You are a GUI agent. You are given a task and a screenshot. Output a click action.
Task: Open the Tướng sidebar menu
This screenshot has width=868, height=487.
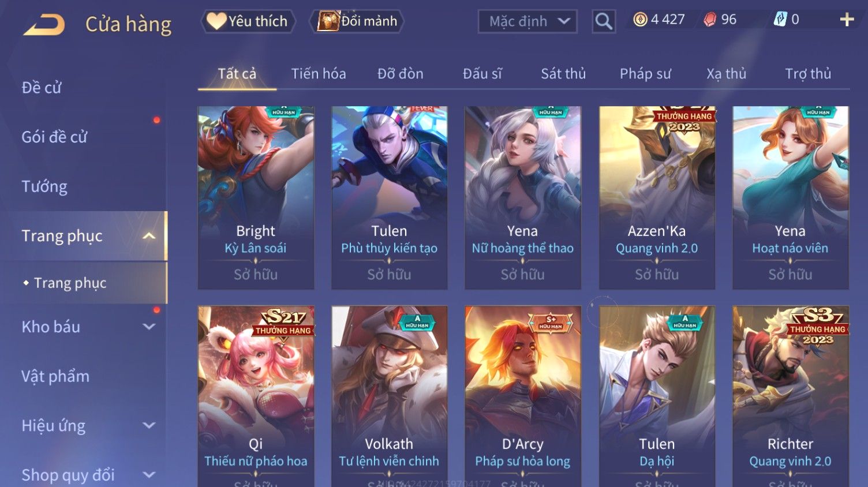(44, 186)
